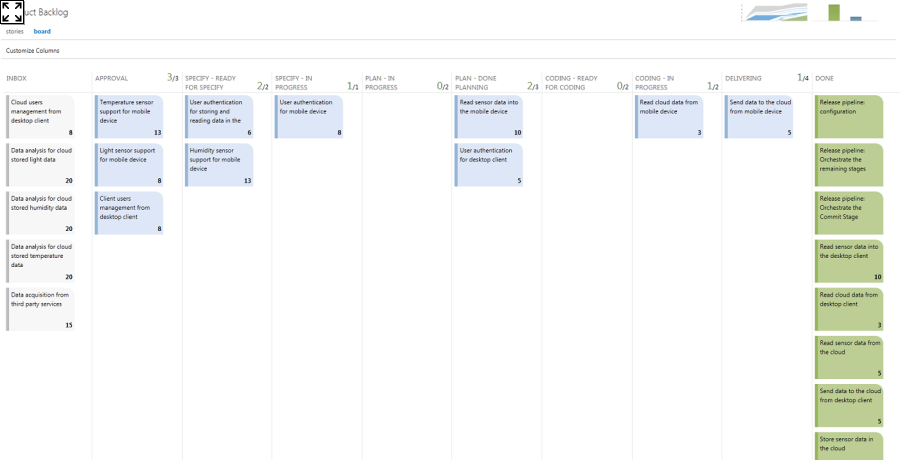Viewport: 900px width, 460px height.
Task: Click the 0/2 limit on PLAN - IN PROGRESS
Action: 443,87
